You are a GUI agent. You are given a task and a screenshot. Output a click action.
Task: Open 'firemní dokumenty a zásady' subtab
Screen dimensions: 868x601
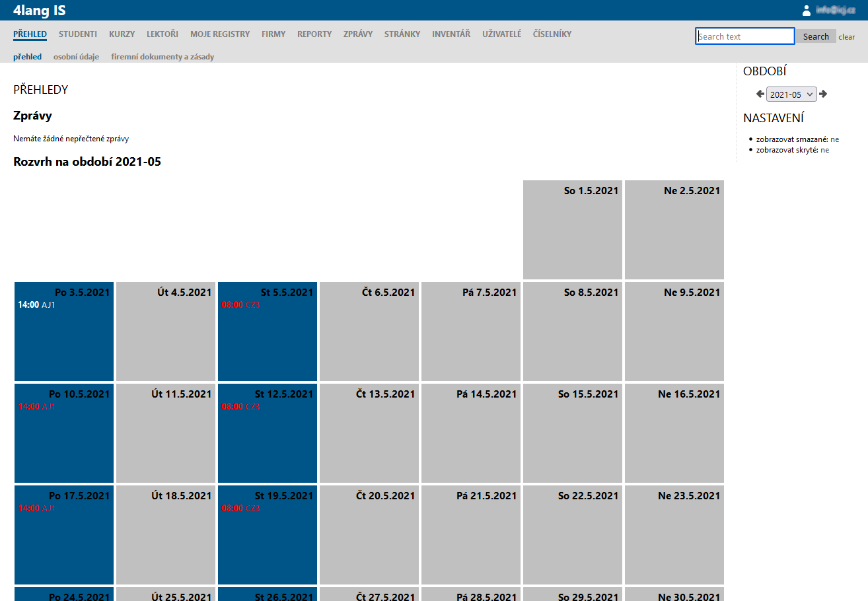tap(163, 57)
